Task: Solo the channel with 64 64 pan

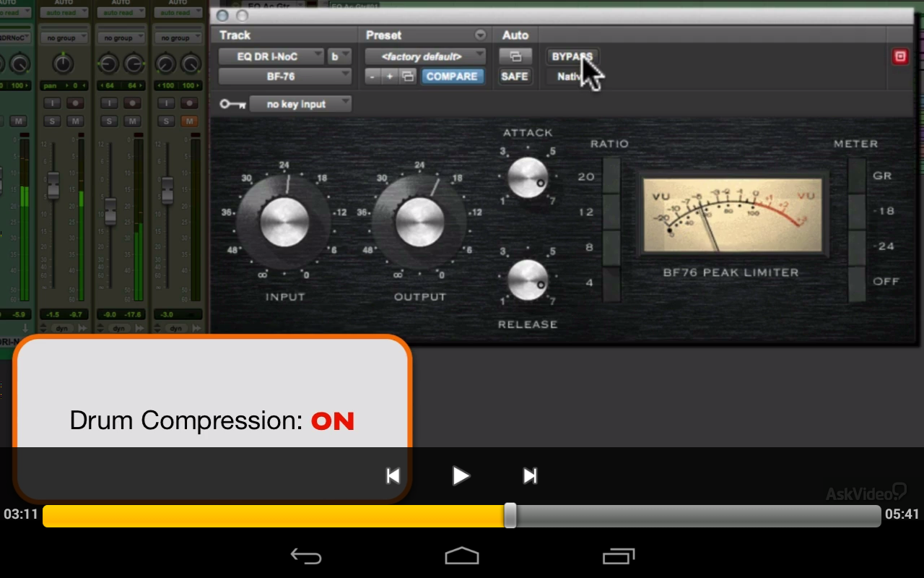Action: click(109, 121)
